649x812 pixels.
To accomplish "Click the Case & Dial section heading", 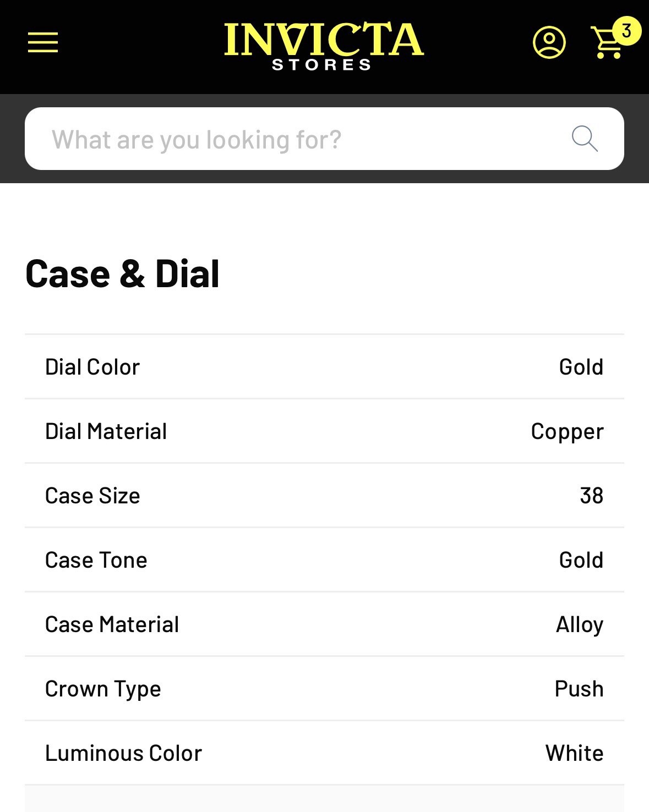I will [x=122, y=274].
